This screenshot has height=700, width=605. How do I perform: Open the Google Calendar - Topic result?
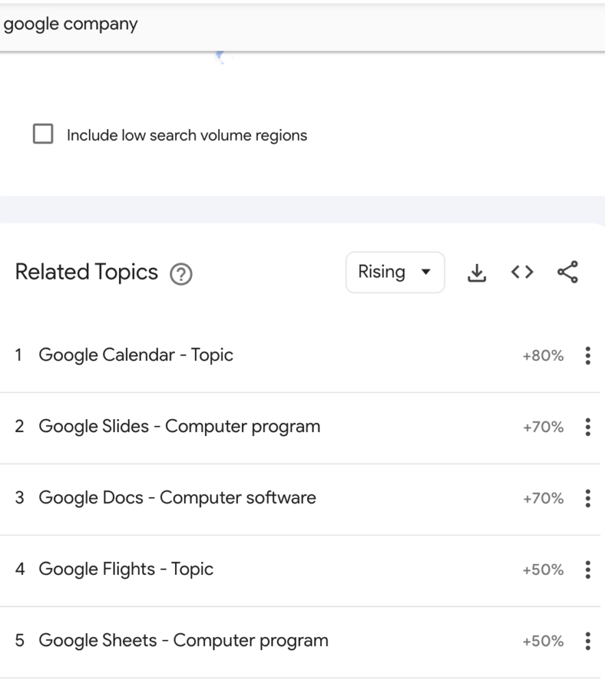coord(135,355)
